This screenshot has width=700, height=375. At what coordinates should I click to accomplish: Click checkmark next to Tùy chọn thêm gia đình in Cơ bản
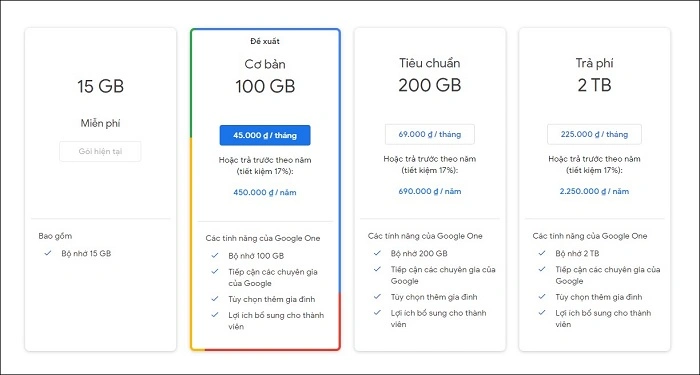[215, 299]
